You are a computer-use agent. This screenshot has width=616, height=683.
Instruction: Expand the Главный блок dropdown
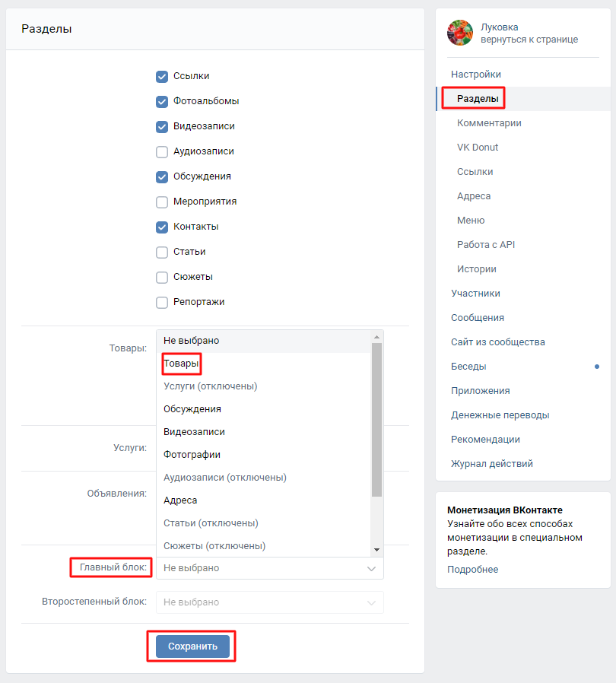(270, 568)
